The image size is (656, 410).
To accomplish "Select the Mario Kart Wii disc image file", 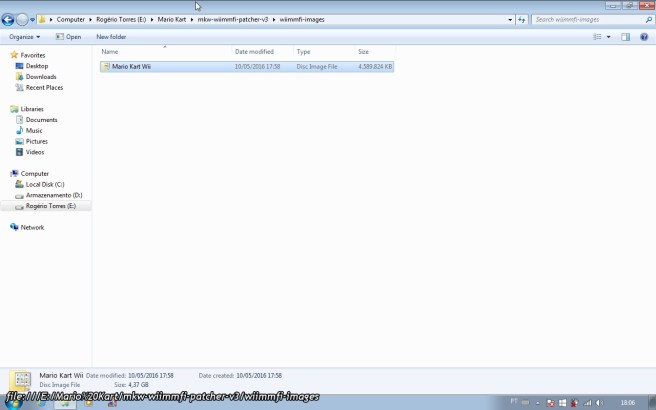I will (x=131, y=66).
